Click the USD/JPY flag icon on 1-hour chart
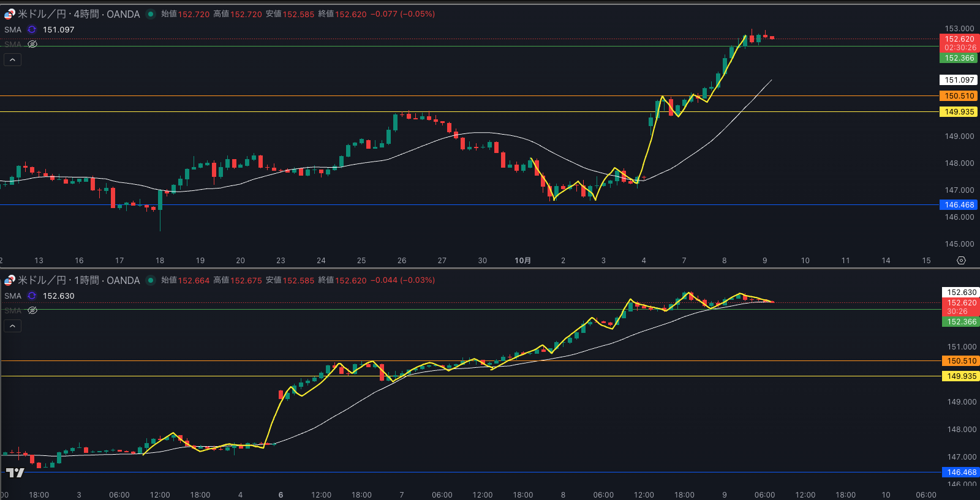 coord(9,280)
